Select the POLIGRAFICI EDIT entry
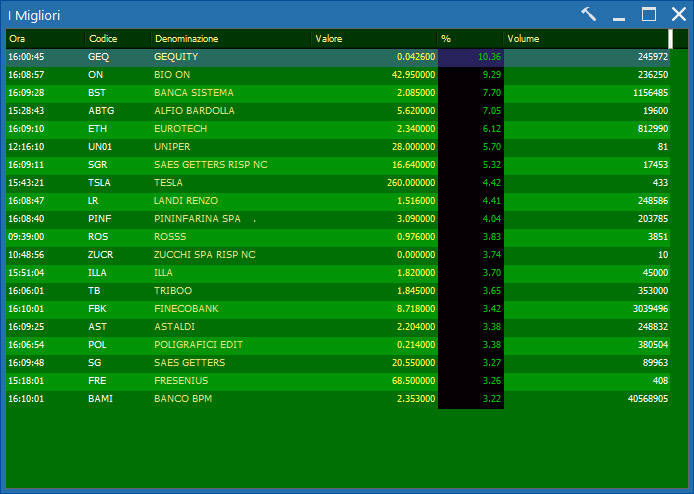The image size is (694, 494). coord(198,345)
